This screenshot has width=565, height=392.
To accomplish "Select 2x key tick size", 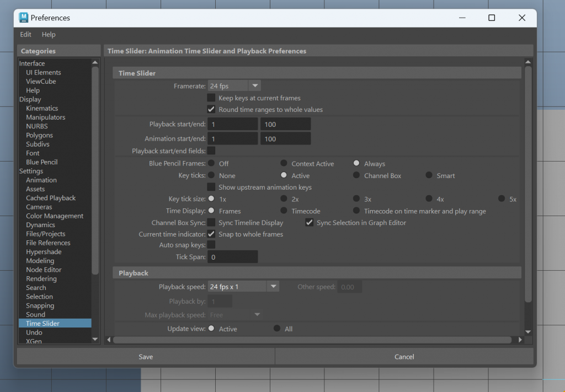I will tap(284, 198).
